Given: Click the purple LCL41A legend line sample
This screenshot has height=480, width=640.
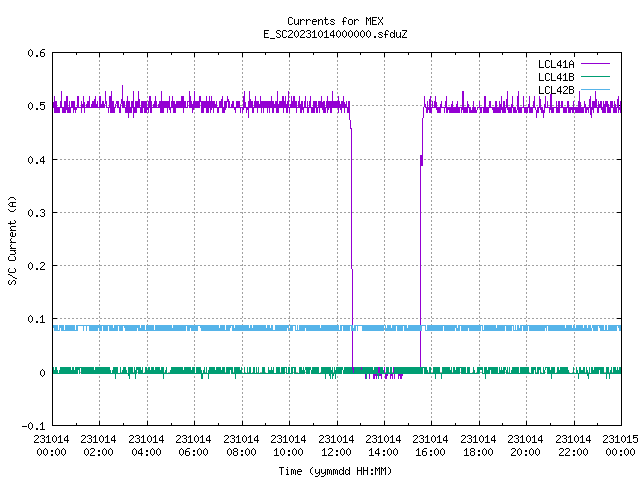Looking at the screenshot, I should click(x=595, y=64).
